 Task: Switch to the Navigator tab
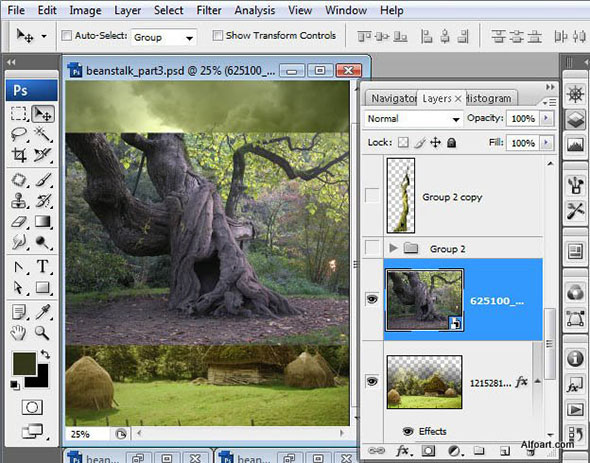pos(393,99)
